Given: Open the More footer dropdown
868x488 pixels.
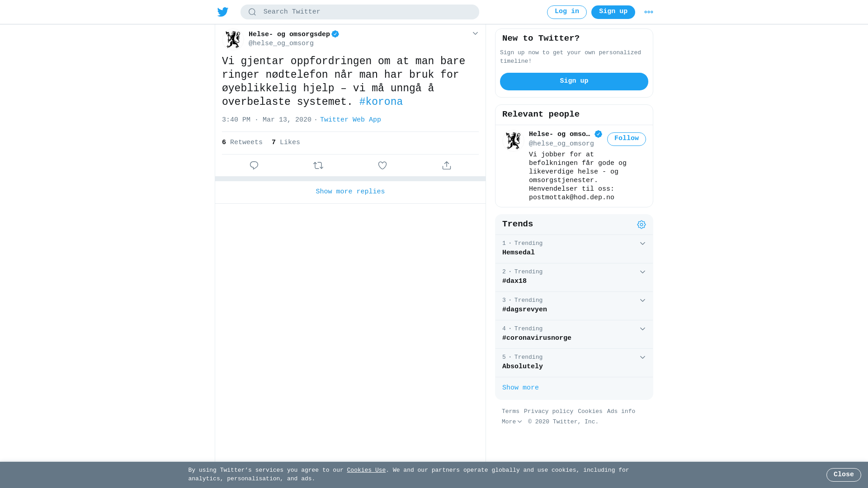Looking at the screenshot, I should [512, 422].
